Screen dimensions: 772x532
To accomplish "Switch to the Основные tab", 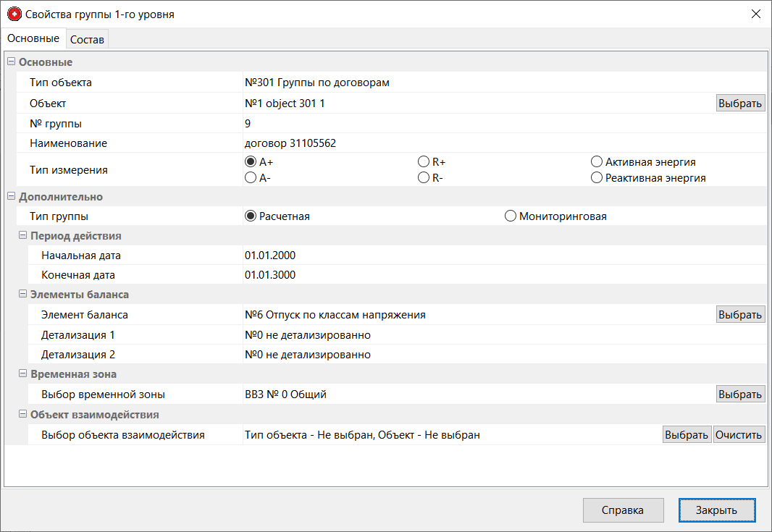I will pyautogui.click(x=33, y=38).
